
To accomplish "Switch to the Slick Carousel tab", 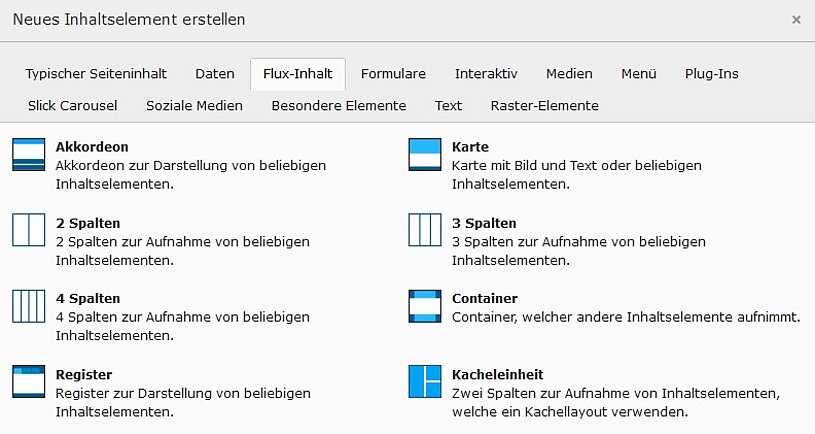I will click(73, 106).
